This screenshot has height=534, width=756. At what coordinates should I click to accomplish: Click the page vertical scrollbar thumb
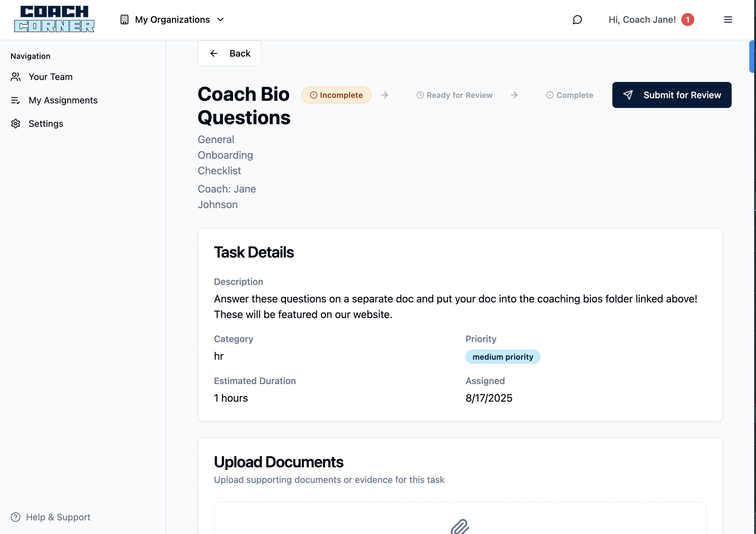pyautogui.click(x=752, y=56)
